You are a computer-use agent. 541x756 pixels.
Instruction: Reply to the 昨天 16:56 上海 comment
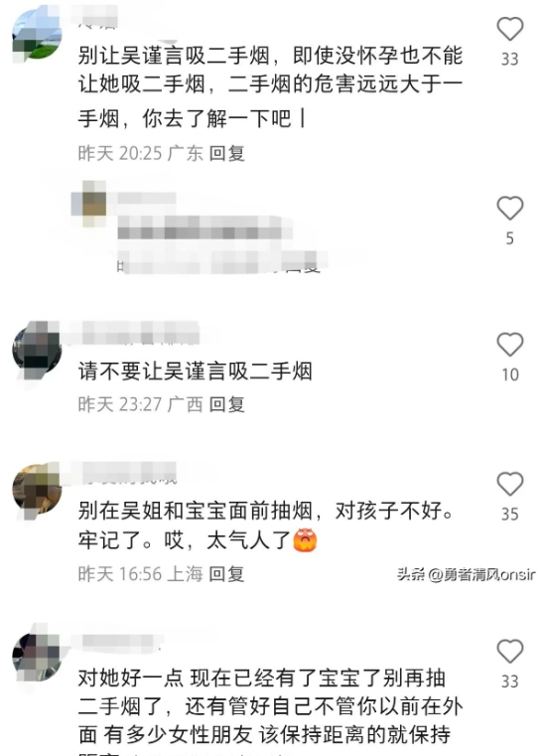227,574
